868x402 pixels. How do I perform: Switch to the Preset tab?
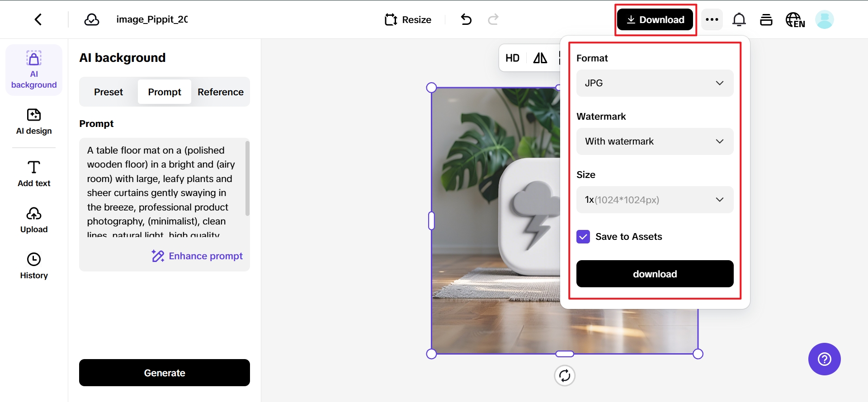(108, 92)
